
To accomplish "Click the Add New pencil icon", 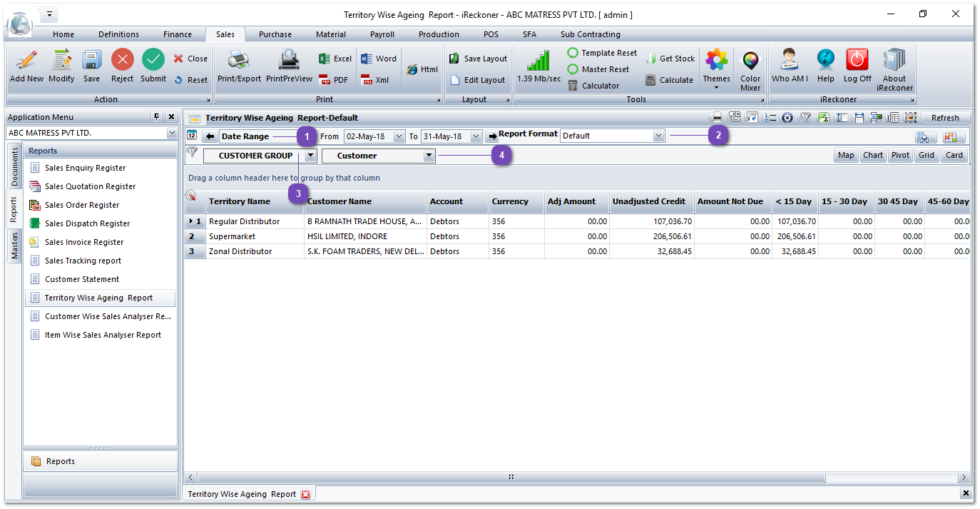I will 26,61.
